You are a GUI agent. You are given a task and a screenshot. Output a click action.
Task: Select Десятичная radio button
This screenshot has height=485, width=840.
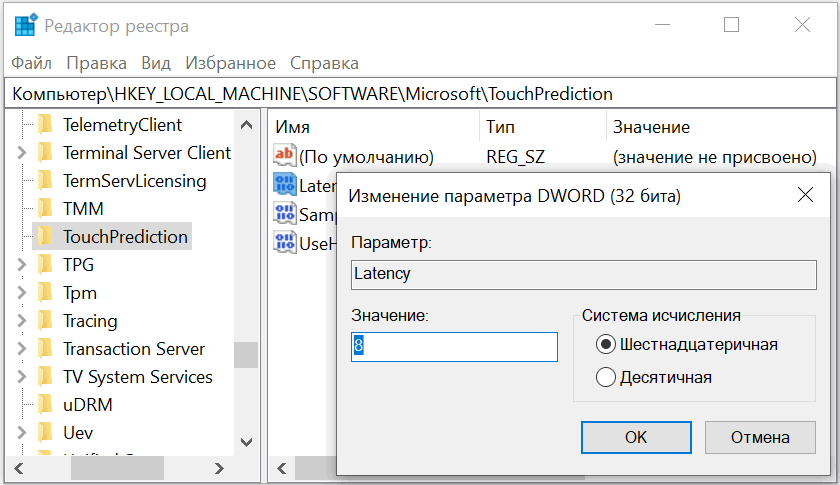605,377
